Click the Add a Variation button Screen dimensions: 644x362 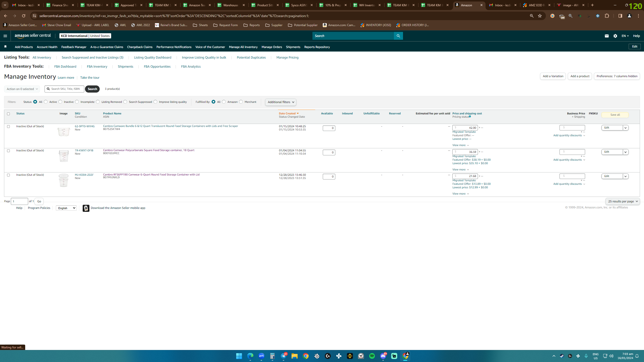tap(553, 76)
